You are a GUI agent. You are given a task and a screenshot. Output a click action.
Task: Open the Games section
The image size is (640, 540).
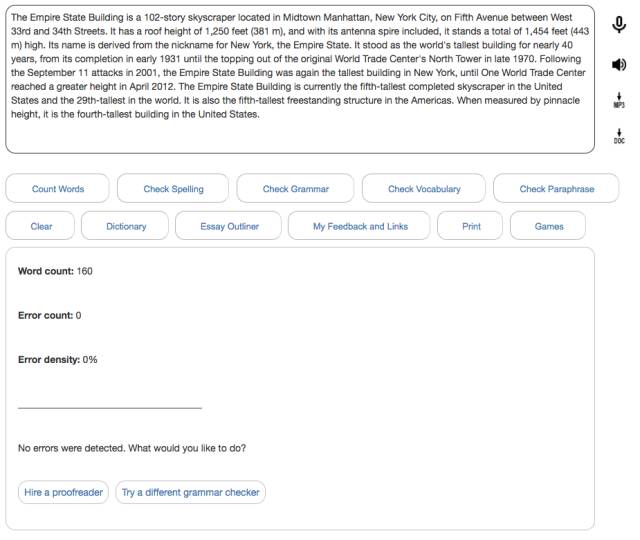549,226
